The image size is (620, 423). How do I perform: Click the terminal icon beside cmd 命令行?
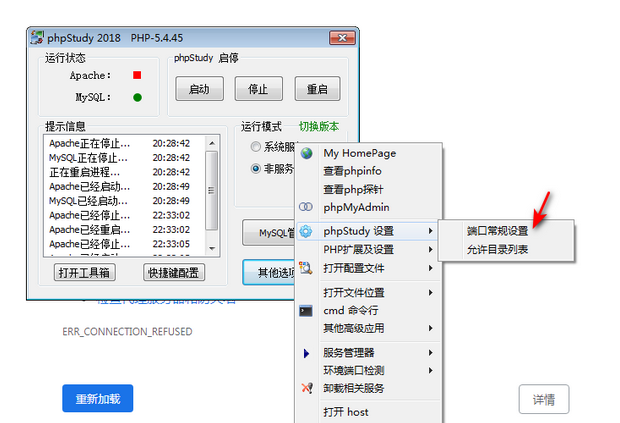(x=306, y=311)
